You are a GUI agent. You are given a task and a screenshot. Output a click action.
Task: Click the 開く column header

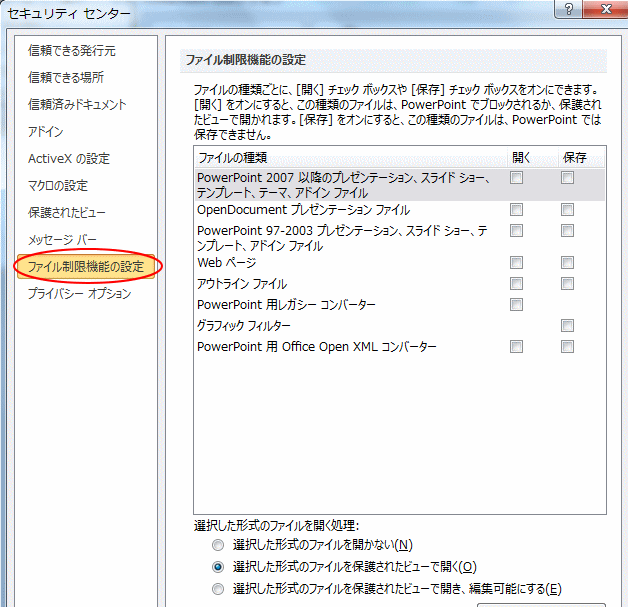[x=533, y=158]
